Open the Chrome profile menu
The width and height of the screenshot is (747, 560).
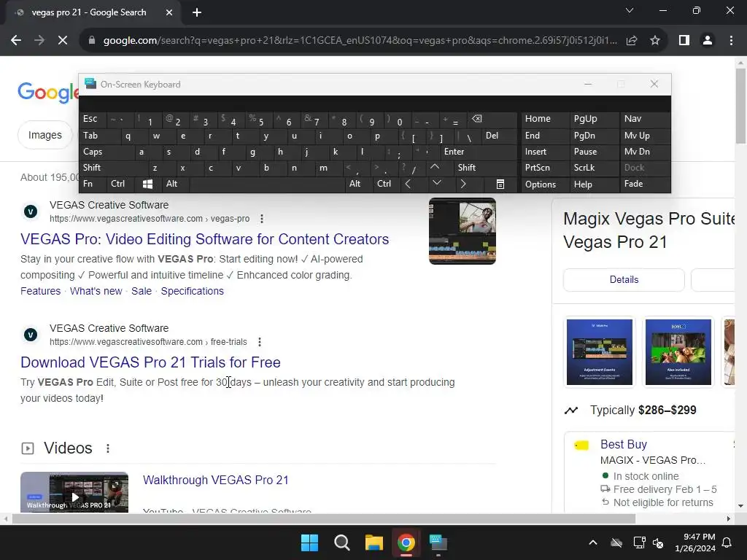[708, 41]
